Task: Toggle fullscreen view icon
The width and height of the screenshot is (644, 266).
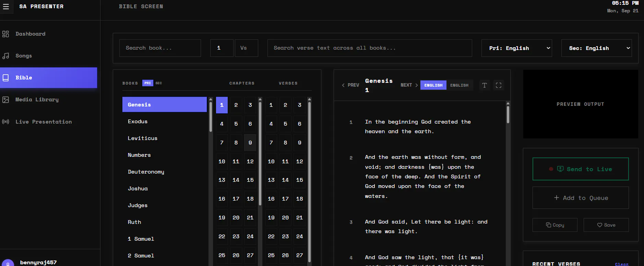Action: tap(499, 85)
